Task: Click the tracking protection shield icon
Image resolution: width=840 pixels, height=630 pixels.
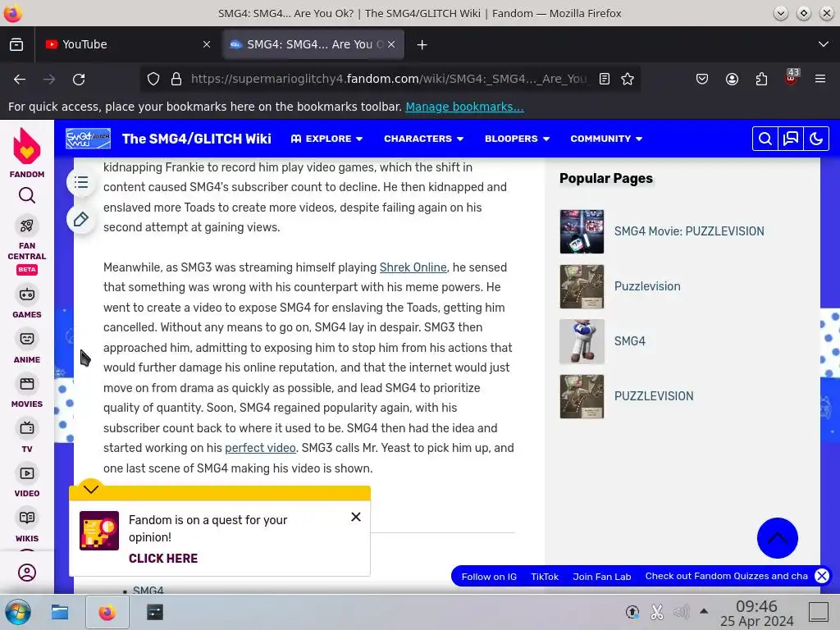Action: tap(153, 80)
